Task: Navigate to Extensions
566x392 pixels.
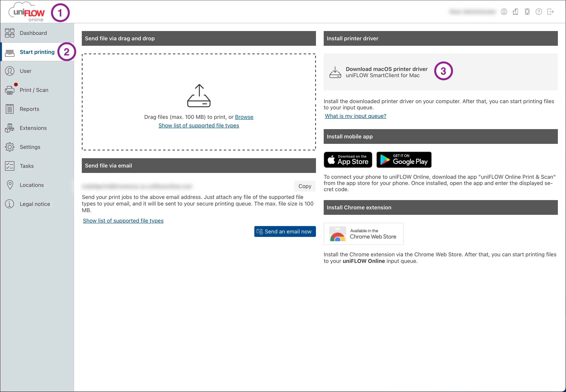Action: pyautogui.click(x=37, y=128)
